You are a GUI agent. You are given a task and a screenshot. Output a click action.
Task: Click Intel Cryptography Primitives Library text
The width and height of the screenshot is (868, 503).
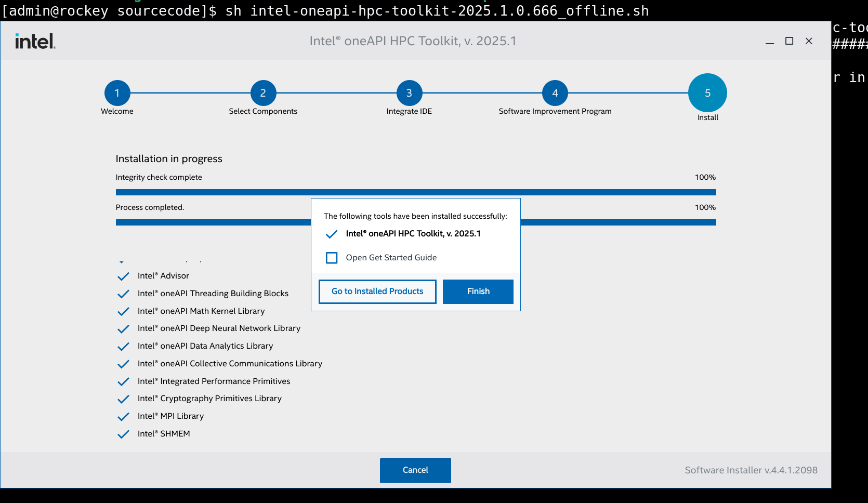point(209,399)
